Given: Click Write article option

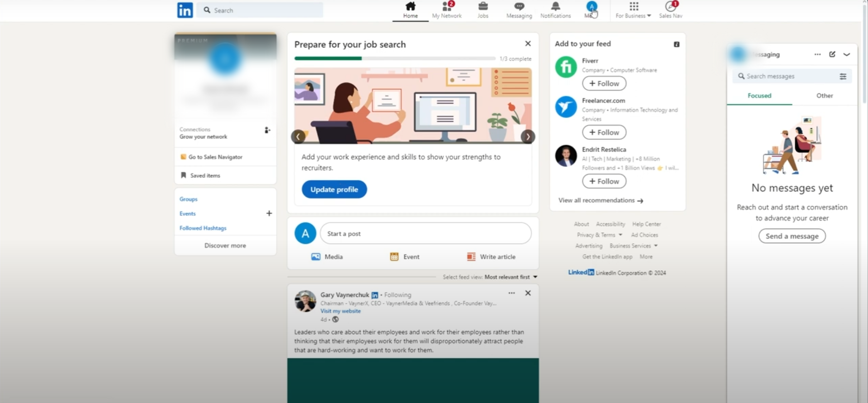Looking at the screenshot, I should coord(491,257).
